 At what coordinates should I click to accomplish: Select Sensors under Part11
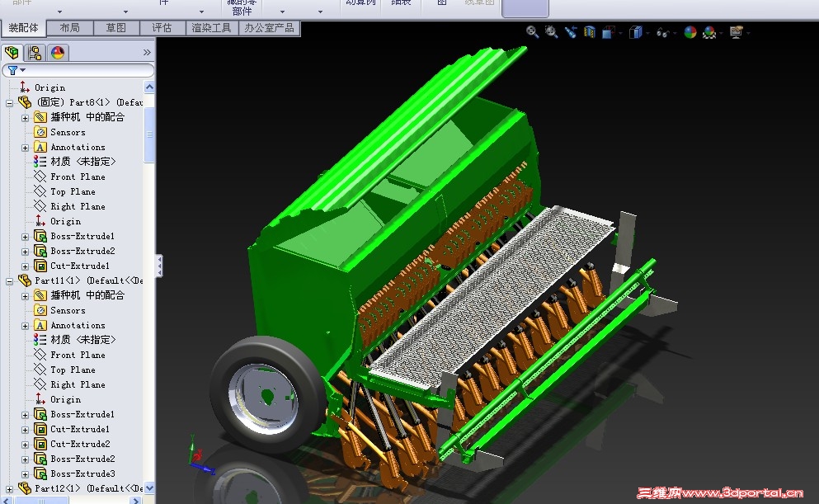pos(68,310)
